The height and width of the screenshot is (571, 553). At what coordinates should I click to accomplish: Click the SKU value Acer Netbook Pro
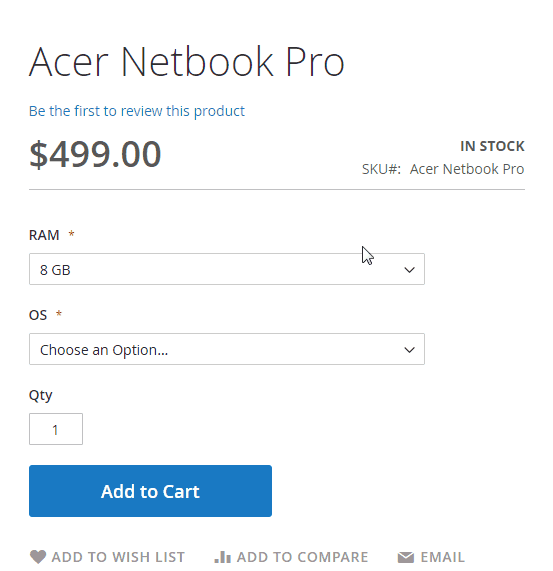coord(467,169)
